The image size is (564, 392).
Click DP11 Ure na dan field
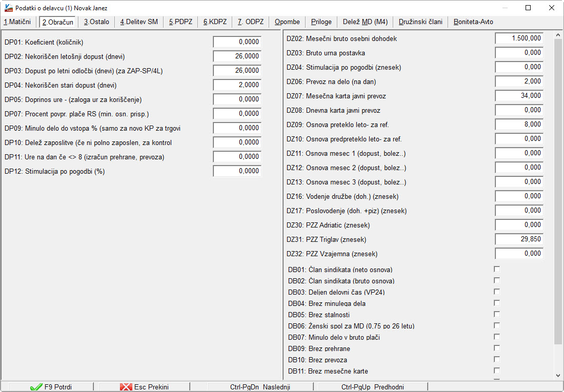point(237,157)
